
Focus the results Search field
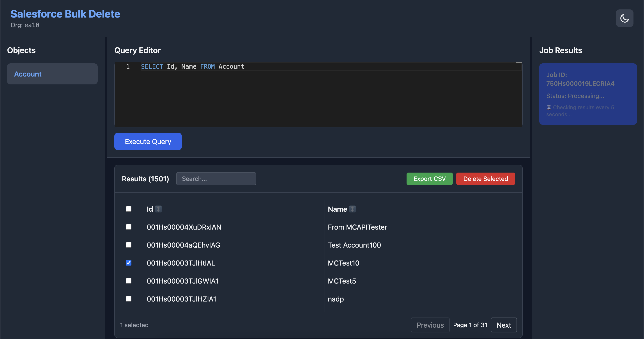(216, 179)
